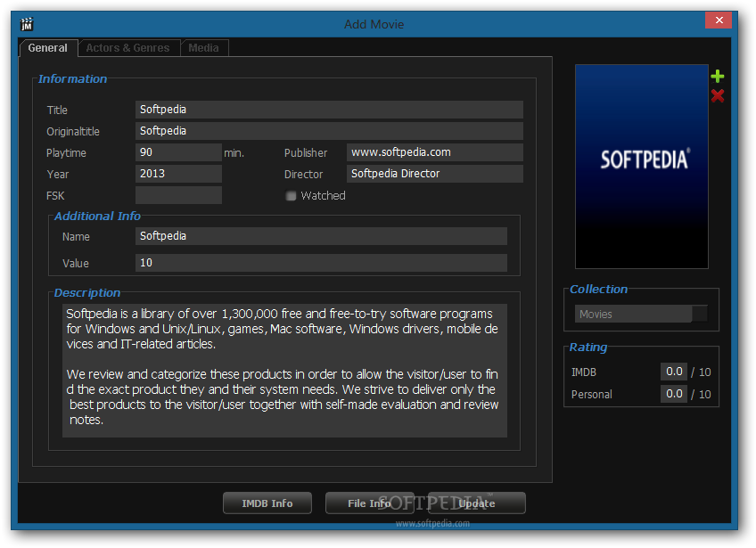Click the Softpedia movie cover thumbnail
Screen dimensions: 756x548
(x=642, y=167)
